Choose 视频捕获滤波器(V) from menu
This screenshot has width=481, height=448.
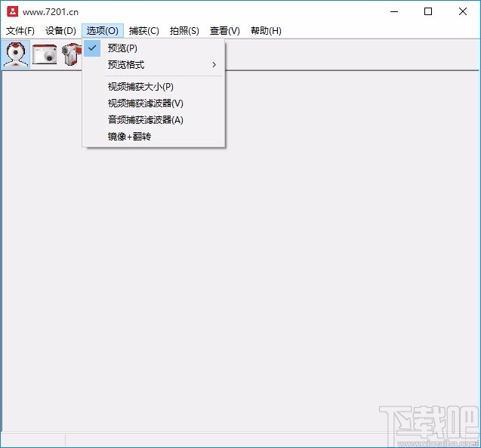click(x=154, y=104)
